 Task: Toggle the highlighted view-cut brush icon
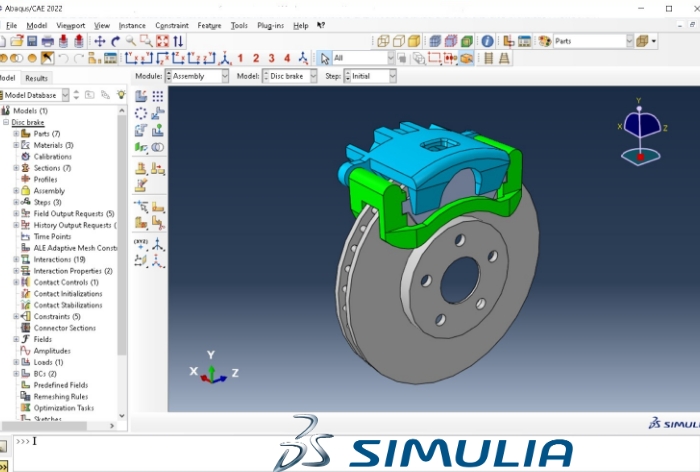[x=47, y=58]
